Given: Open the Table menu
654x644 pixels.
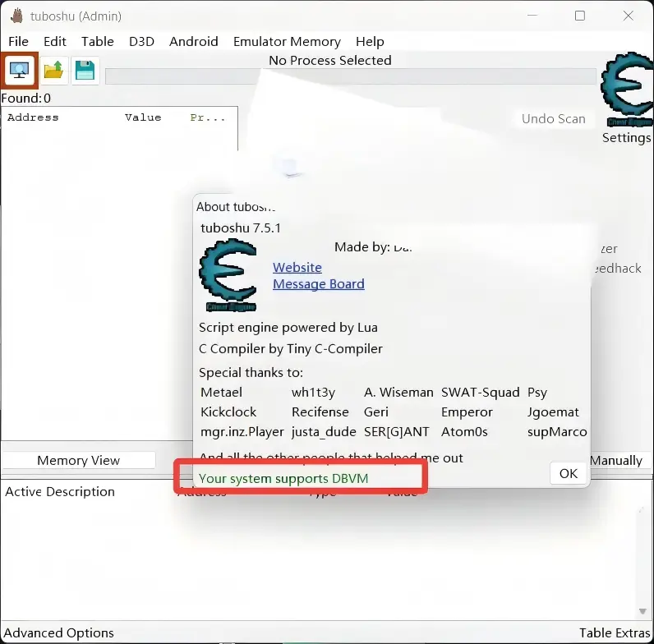Looking at the screenshot, I should point(97,42).
